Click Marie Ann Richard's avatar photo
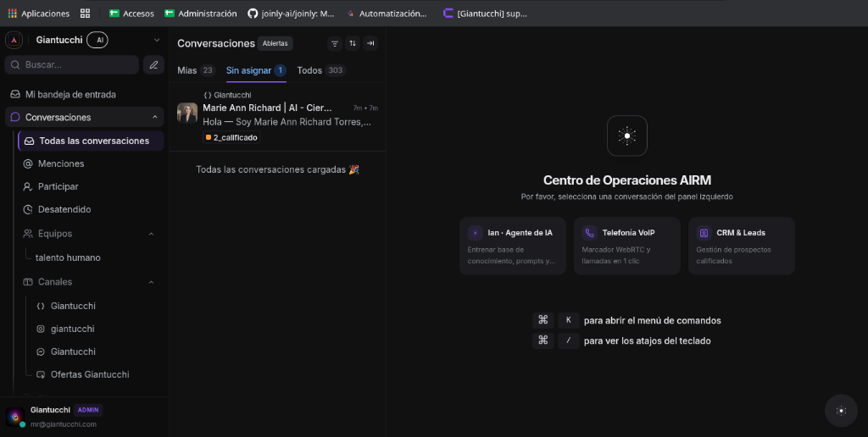 click(187, 113)
